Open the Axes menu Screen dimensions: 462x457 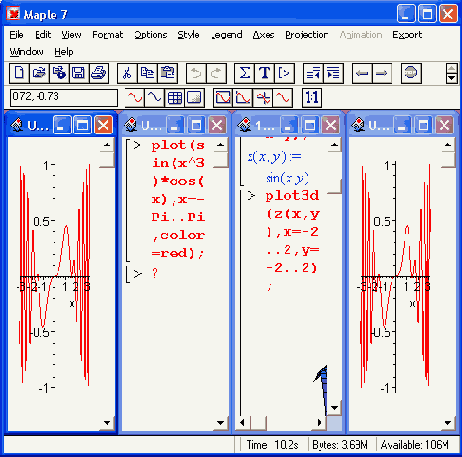(x=263, y=35)
